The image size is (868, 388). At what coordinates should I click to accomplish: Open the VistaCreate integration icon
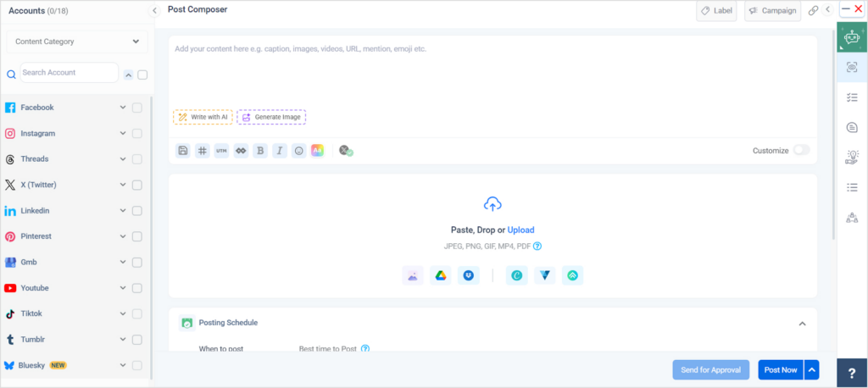(x=545, y=275)
